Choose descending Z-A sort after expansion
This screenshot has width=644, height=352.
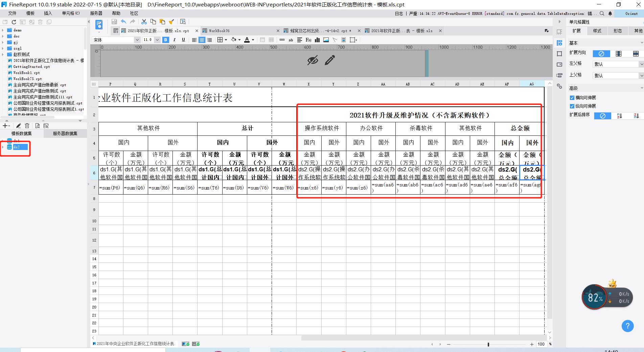click(x=636, y=116)
